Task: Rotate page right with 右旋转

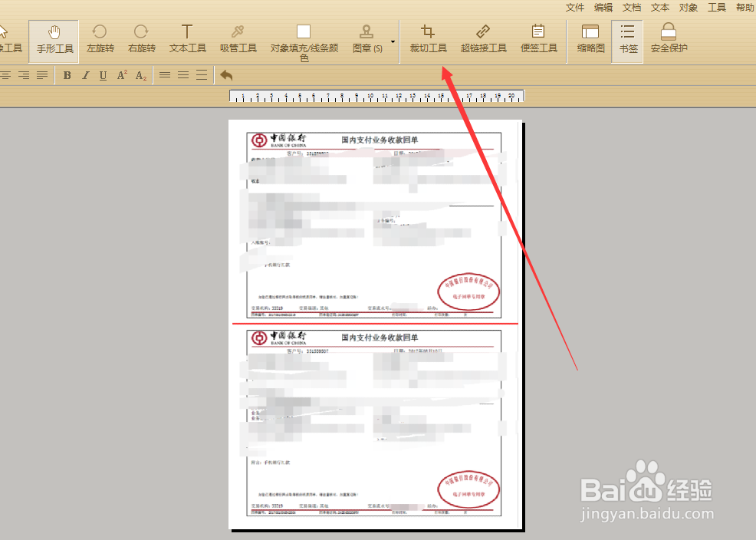Action: (141, 40)
